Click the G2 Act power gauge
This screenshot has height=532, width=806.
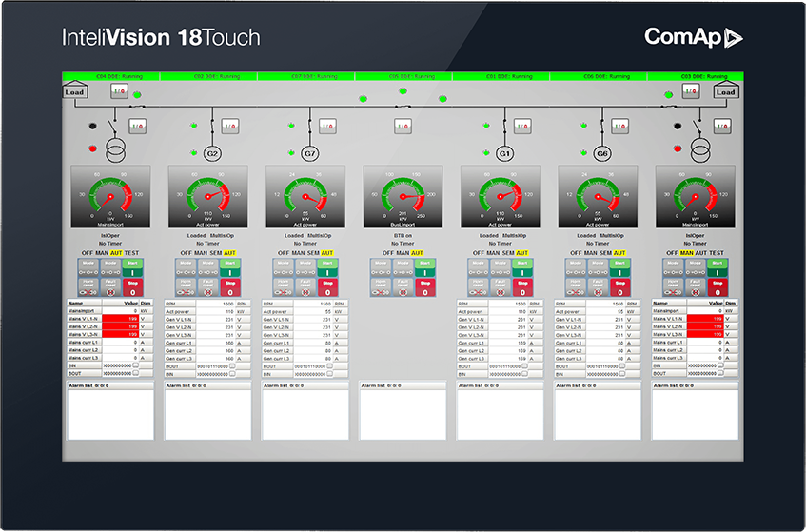pyautogui.click(x=207, y=196)
